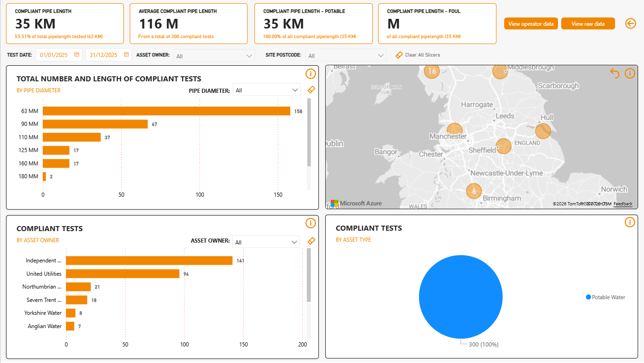Image resolution: width=644 pixels, height=363 pixels.
Task: Open the map Feedback link
Action: (623, 204)
